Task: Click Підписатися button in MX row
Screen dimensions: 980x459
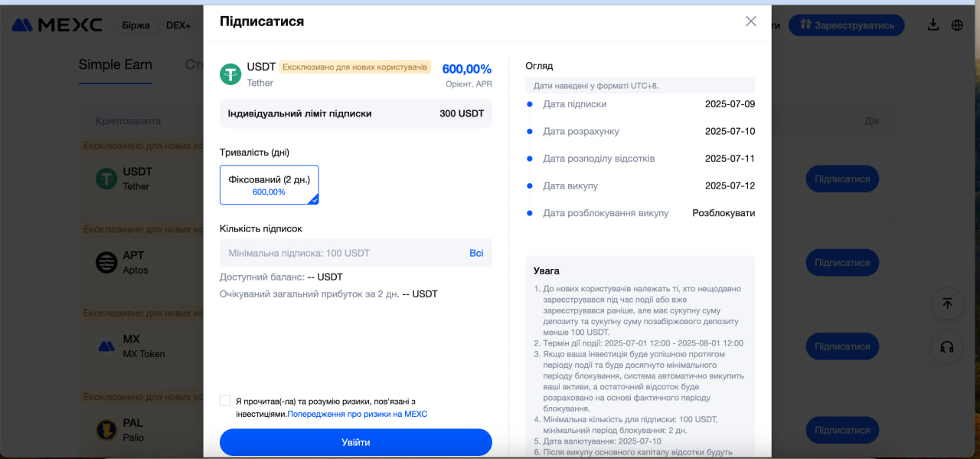Action: [842, 346]
